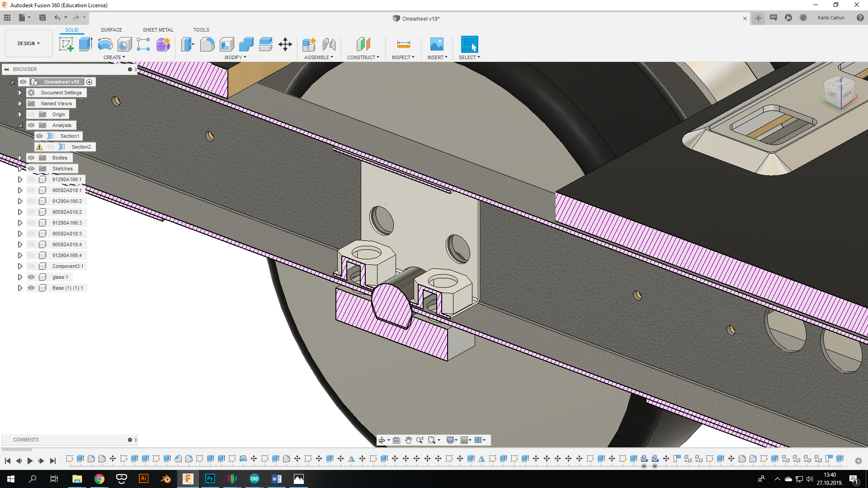Save the document with the save icon
The width and height of the screenshot is (868, 488).
(42, 18)
